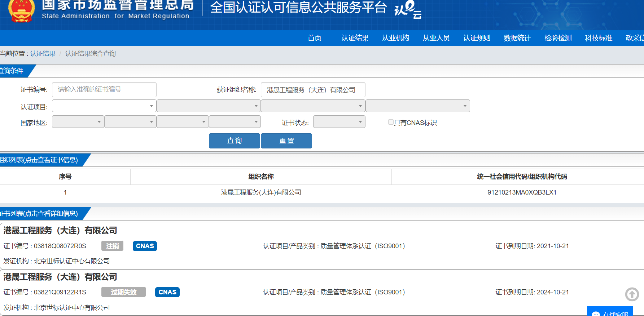Click second certificate company title 港晟工程服务
This screenshot has width=644, height=316.
60,277
